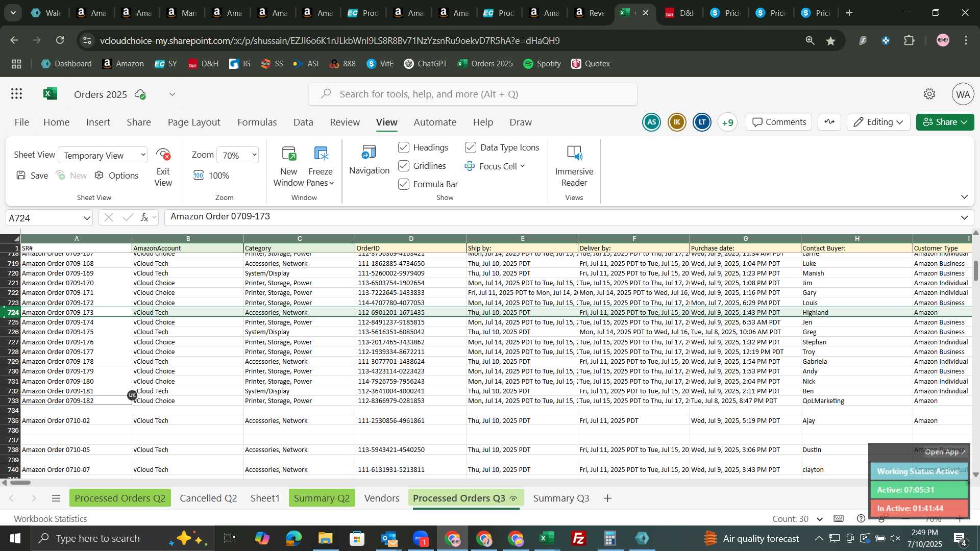Open the Microsoft 365 app launcher
The width and height of the screenshot is (980, 551).
pyautogui.click(x=17, y=94)
